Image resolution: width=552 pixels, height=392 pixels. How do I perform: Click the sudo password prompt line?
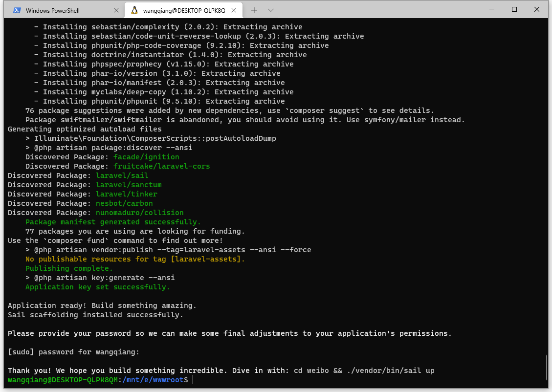click(73, 352)
